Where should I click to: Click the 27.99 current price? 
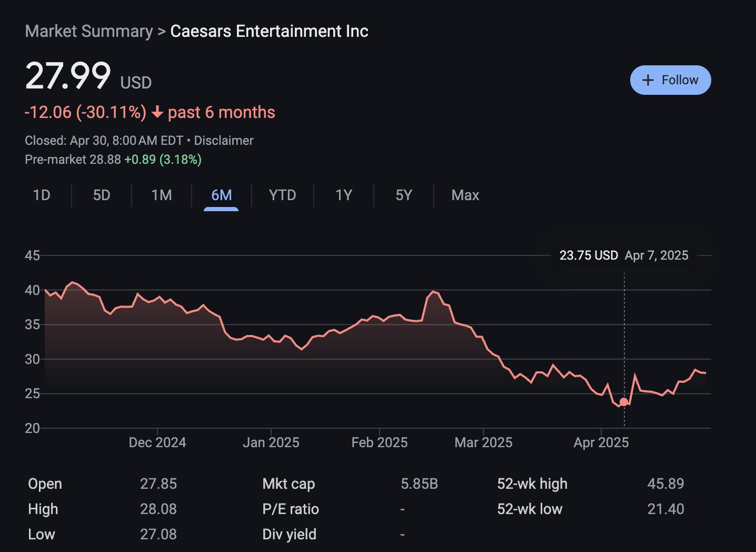pyautogui.click(x=68, y=76)
